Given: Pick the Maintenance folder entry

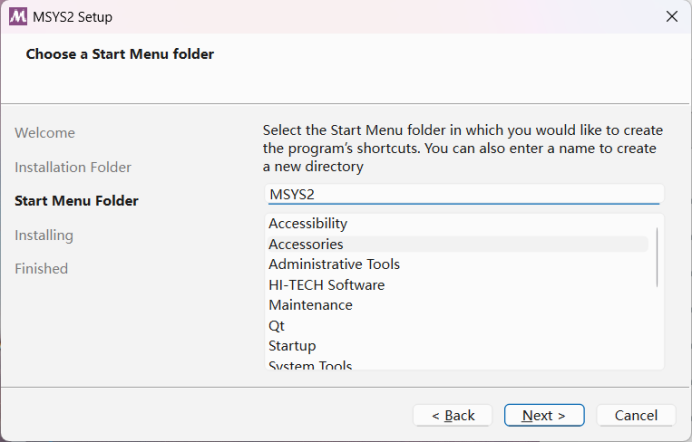Looking at the screenshot, I should pos(458,305).
